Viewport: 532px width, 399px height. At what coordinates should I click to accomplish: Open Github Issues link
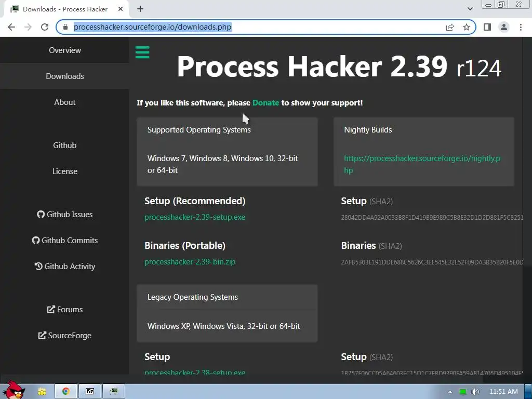click(65, 215)
